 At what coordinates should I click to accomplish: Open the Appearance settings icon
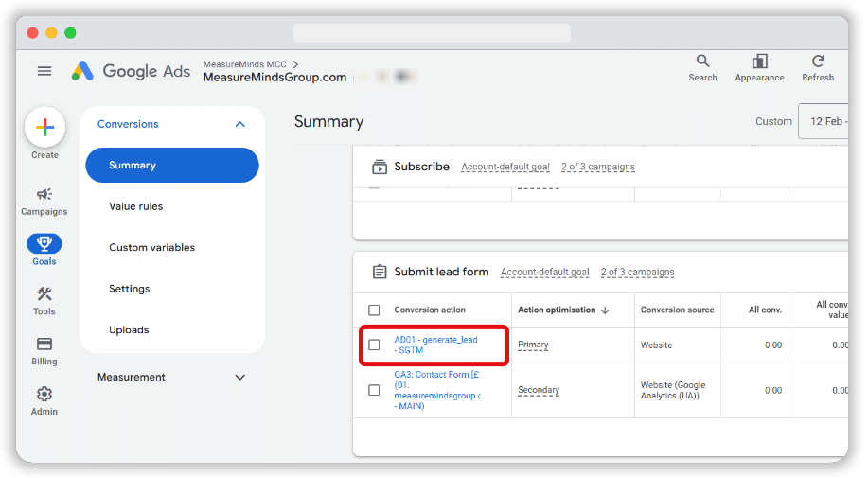(x=759, y=68)
